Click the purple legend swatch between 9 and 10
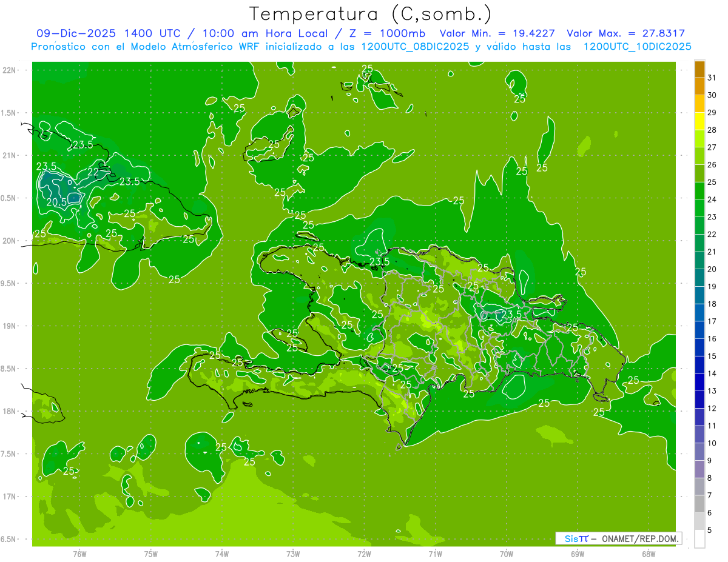Image resolution: width=728 pixels, height=562 pixels. (699, 452)
